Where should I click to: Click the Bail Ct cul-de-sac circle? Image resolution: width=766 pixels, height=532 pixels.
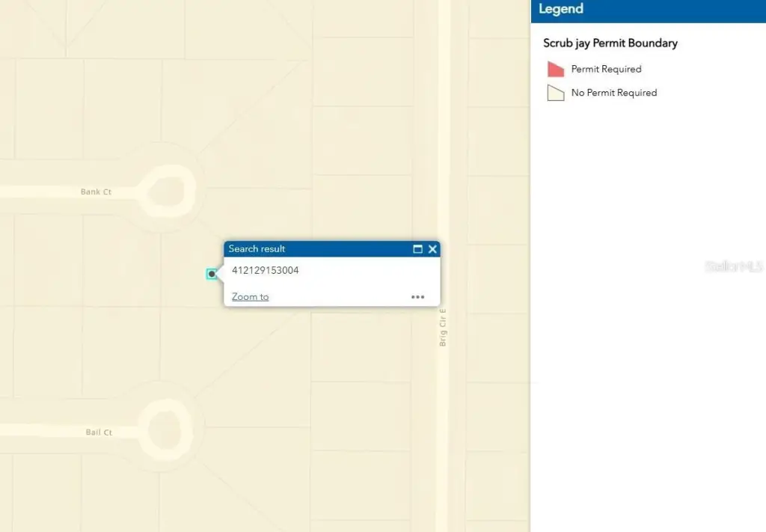click(165, 429)
